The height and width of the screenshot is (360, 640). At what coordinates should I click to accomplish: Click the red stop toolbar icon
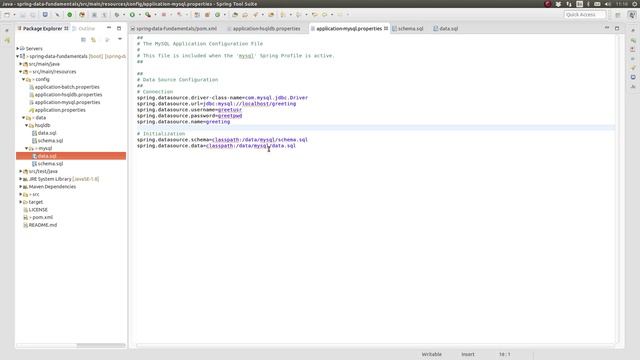164,15
